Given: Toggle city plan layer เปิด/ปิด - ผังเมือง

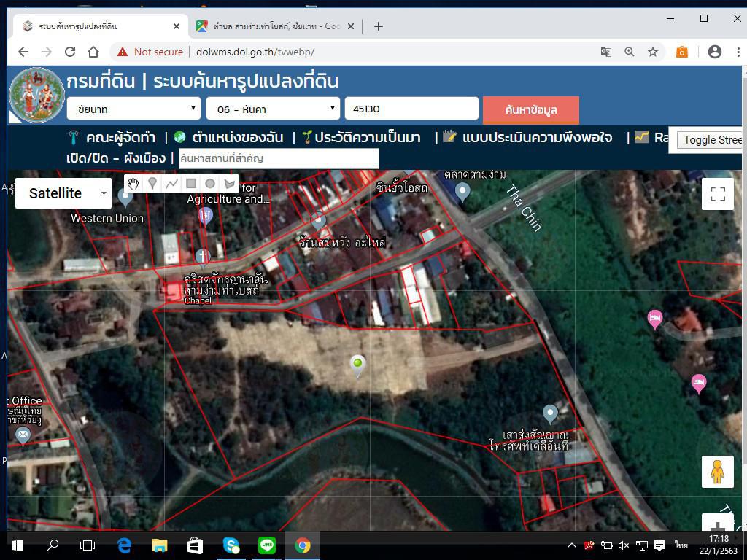Looking at the screenshot, I should [x=116, y=158].
